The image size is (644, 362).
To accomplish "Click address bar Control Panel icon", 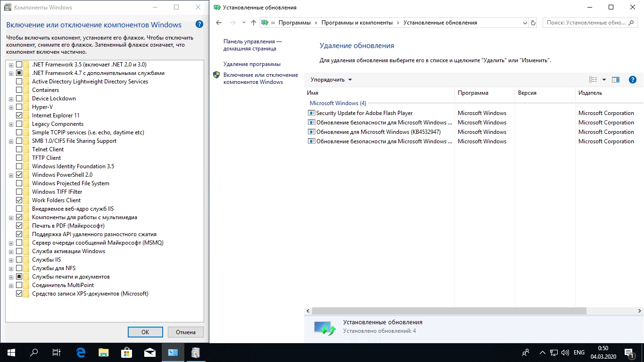I will point(265,23).
